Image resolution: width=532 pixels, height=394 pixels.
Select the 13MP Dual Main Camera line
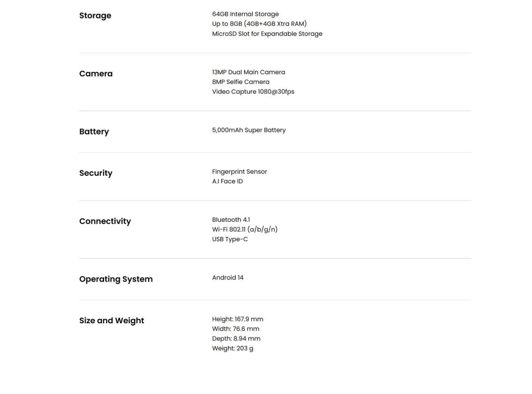click(x=248, y=72)
